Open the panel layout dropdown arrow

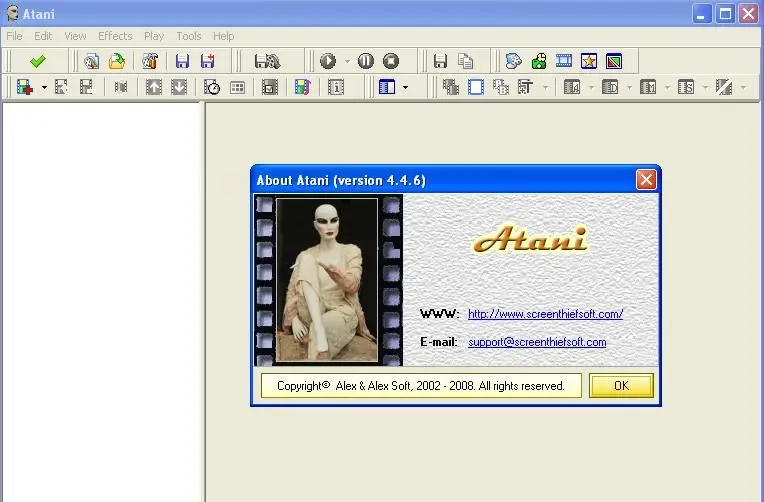[405, 88]
